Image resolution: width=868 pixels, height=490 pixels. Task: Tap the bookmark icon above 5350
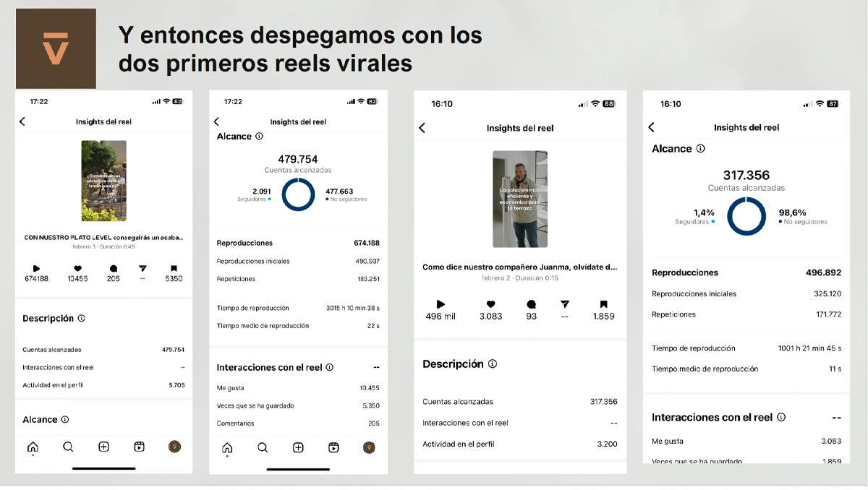(x=174, y=268)
